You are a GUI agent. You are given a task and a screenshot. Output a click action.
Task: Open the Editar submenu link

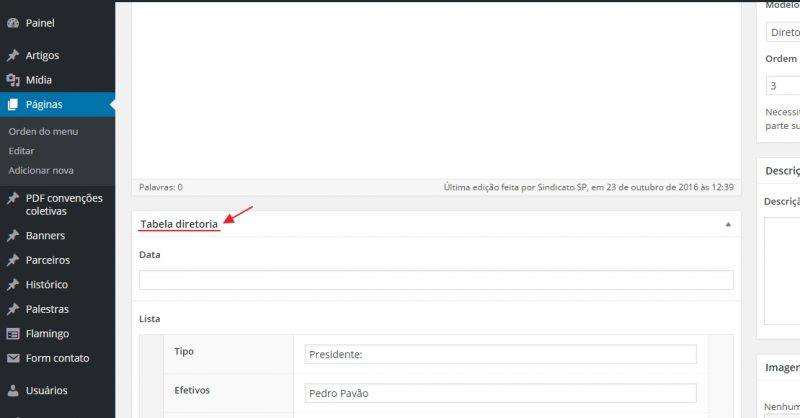point(21,150)
